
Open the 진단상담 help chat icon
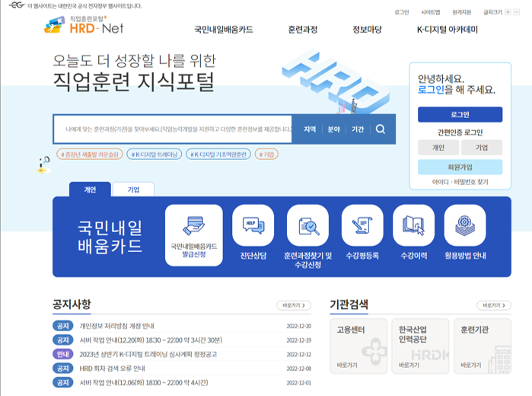coord(253,225)
